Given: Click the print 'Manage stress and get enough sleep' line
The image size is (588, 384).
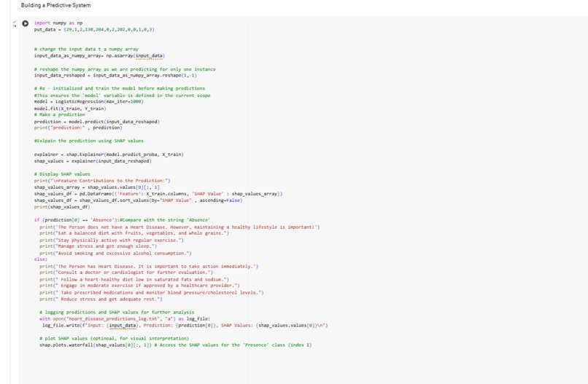Looking at the screenshot, I should 98,246.
